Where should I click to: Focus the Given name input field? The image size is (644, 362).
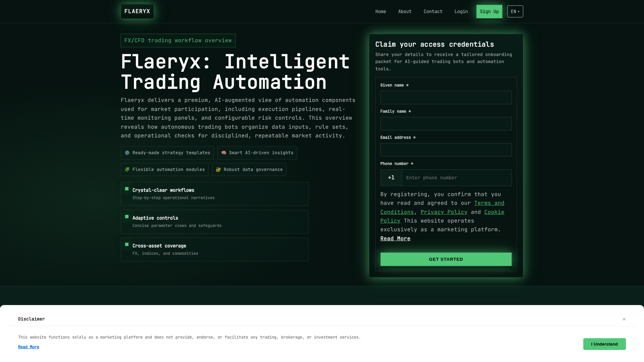point(446,98)
